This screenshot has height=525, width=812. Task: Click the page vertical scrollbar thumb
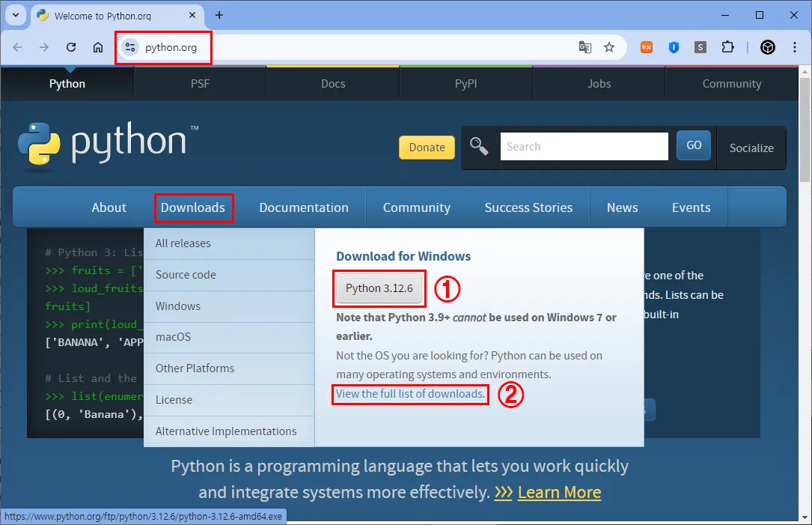tap(805, 130)
